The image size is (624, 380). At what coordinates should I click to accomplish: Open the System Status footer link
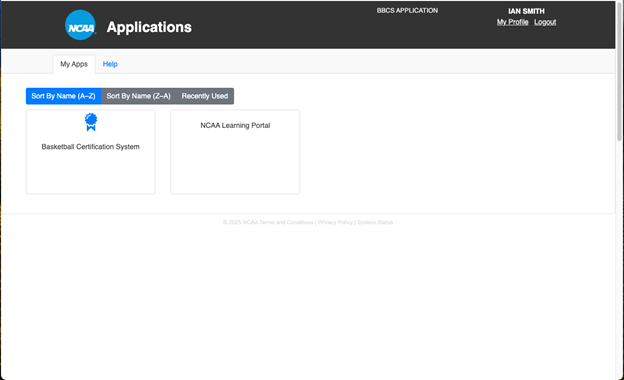[375, 222]
